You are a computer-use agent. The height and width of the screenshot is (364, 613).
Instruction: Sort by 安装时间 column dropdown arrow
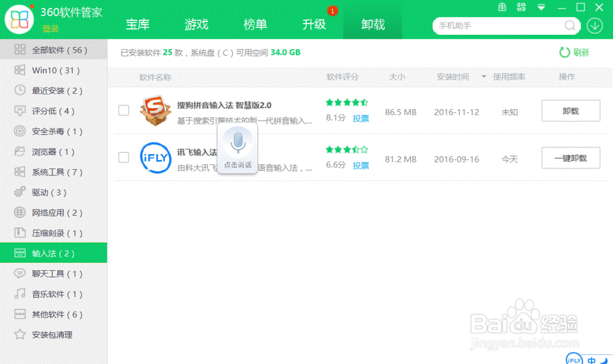coord(484,77)
